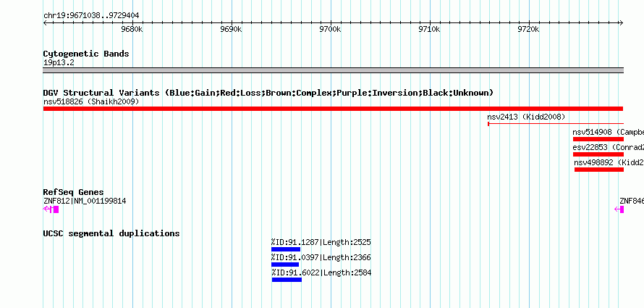644x308 pixels.
Task: Click the chr19:9671038..9729404 coordinates label
Action: 91,16
